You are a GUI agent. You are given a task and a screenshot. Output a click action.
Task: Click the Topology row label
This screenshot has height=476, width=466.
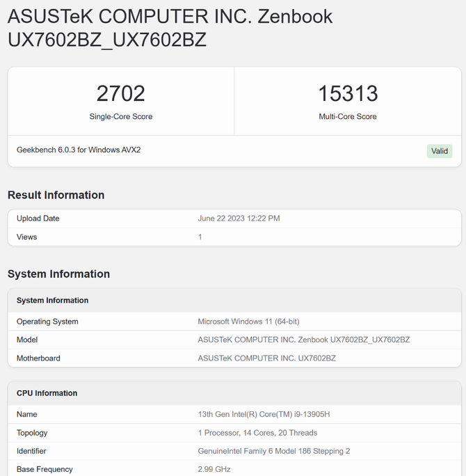coord(32,433)
